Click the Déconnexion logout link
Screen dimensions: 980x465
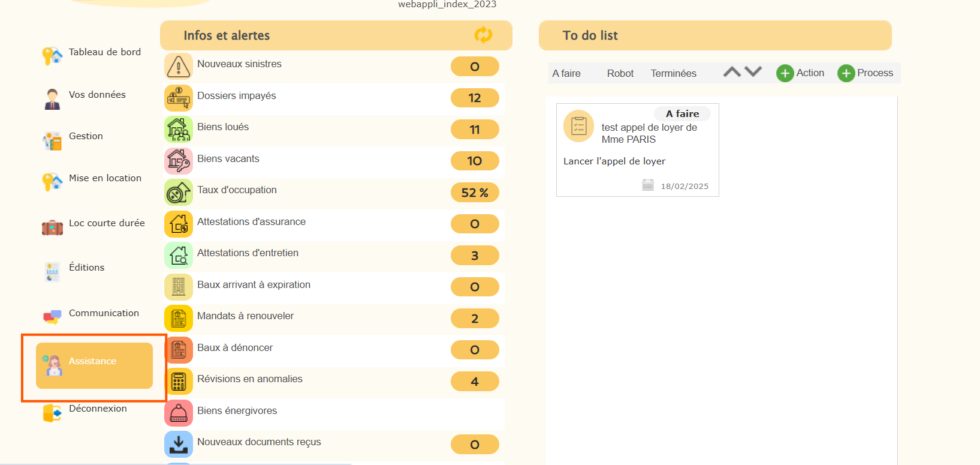(x=98, y=409)
